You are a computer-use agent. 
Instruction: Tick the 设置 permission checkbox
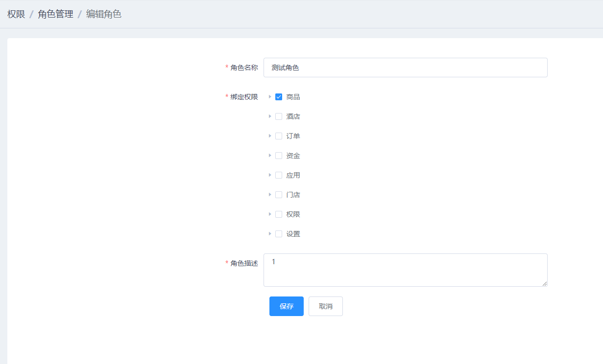point(279,234)
